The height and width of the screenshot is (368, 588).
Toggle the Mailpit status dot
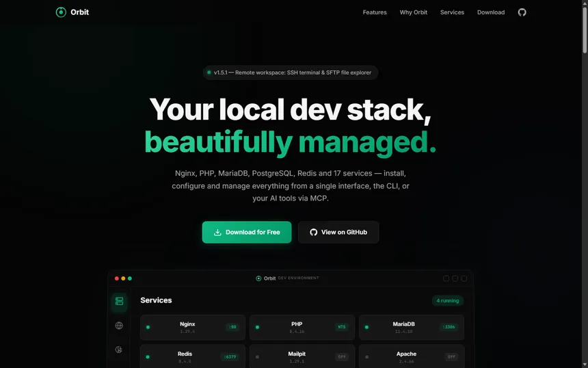point(257,357)
